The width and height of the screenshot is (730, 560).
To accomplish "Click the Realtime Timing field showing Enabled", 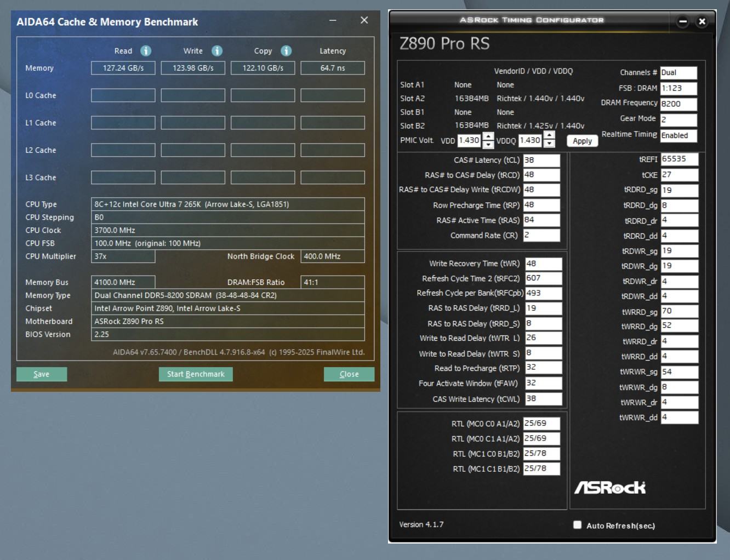I will 678,135.
